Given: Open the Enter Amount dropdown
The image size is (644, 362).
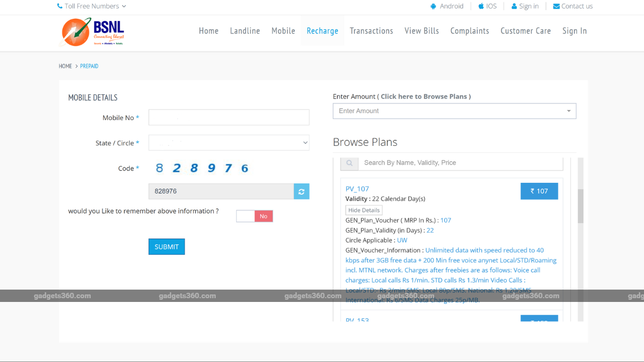Looking at the screenshot, I should pyautogui.click(x=454, y=111).
